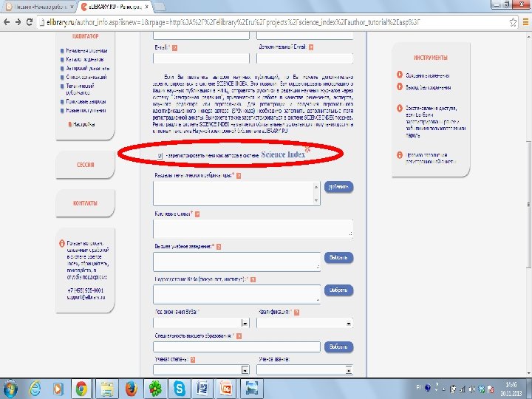Reload the elibrary page
Screen dimensions: 532x399
(x=30, y=22)
